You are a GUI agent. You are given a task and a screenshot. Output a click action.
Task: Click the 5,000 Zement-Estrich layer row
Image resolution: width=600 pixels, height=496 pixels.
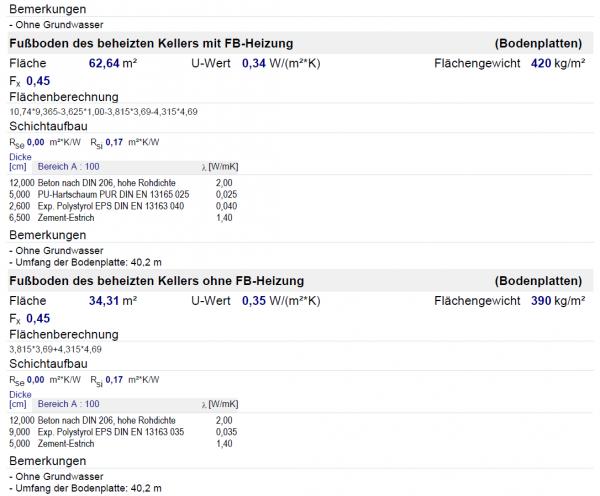pos(121,444)
